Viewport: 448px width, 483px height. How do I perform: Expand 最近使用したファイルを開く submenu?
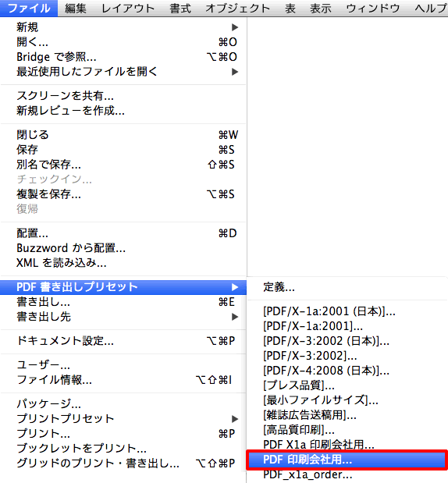(123, 72)
